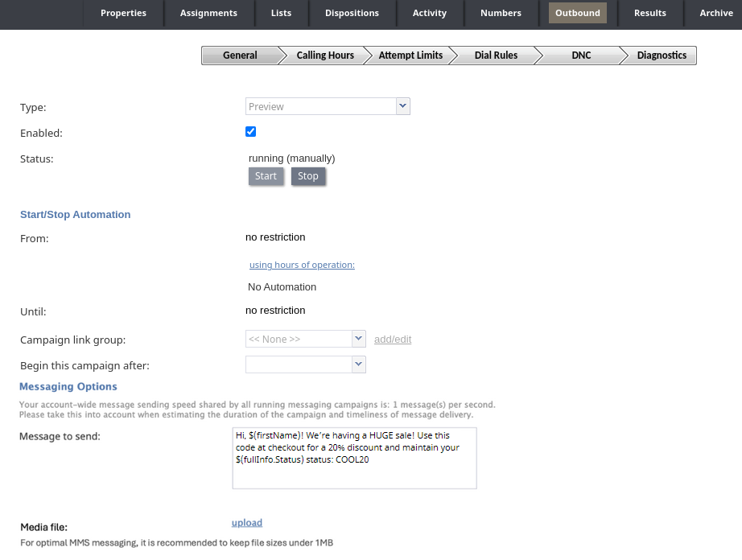The image size is (742, 560).
Task: Open the Begin this campaign after dropdown
Action: pyautogui.click(x=305, y=364)
